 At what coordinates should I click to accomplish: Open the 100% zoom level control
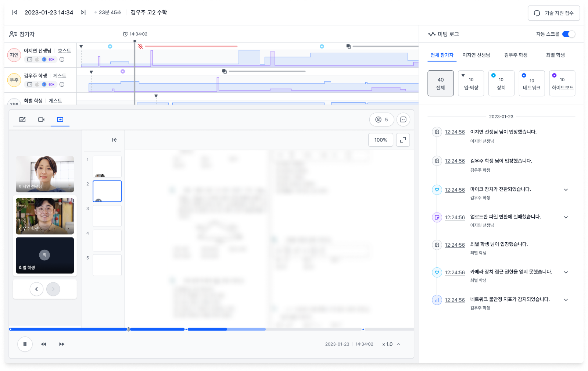click(381, 140)
